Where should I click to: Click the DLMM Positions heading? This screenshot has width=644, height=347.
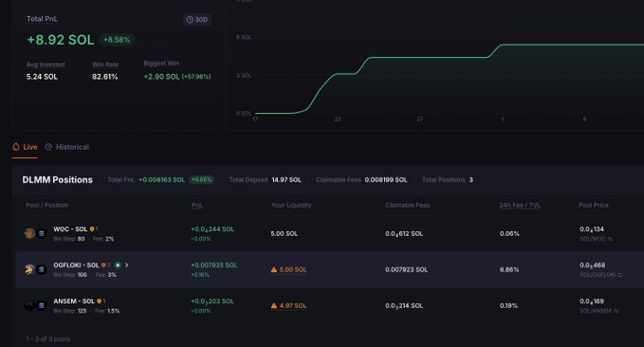tap(58, 180)
